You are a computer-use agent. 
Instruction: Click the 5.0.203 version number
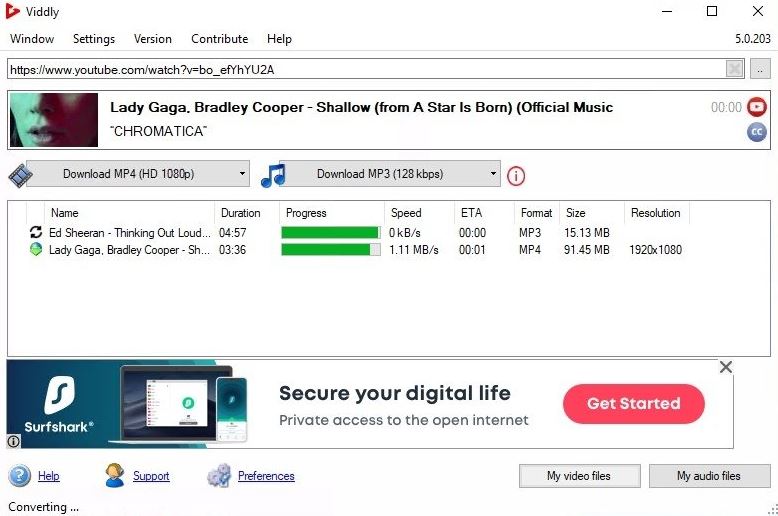click(x=753, y=39)
